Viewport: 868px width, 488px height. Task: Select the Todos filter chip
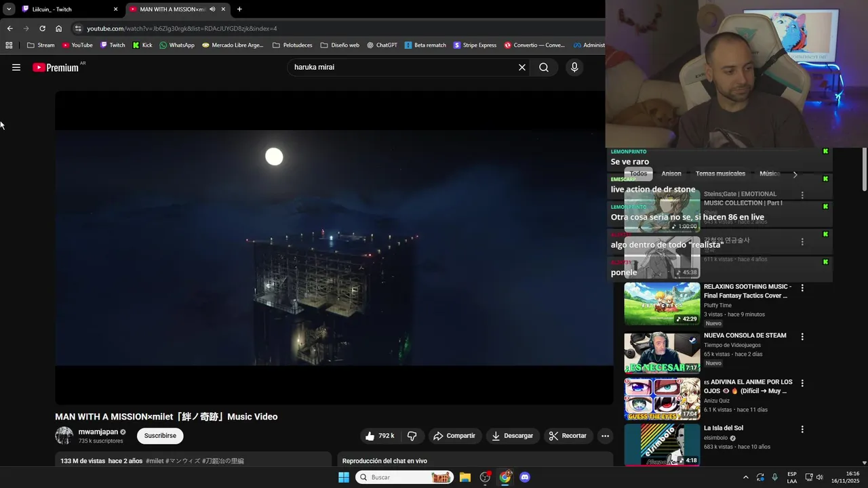tap(639, 174)
